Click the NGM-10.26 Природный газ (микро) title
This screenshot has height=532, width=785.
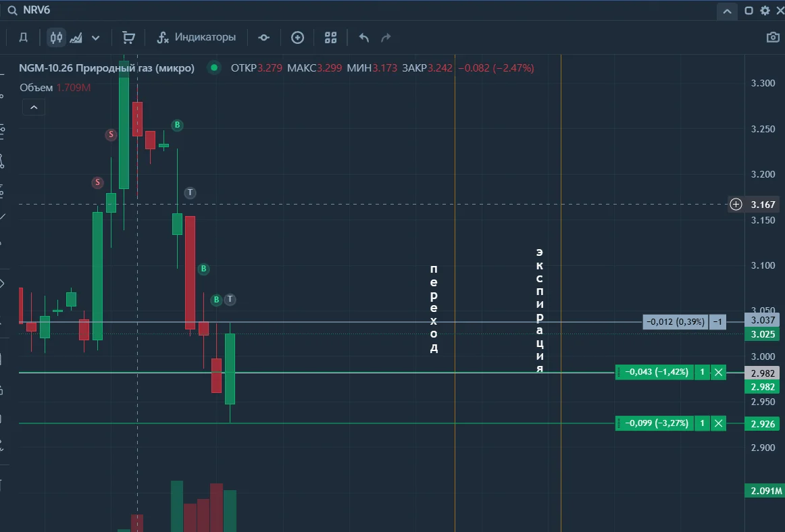[107, 68]
